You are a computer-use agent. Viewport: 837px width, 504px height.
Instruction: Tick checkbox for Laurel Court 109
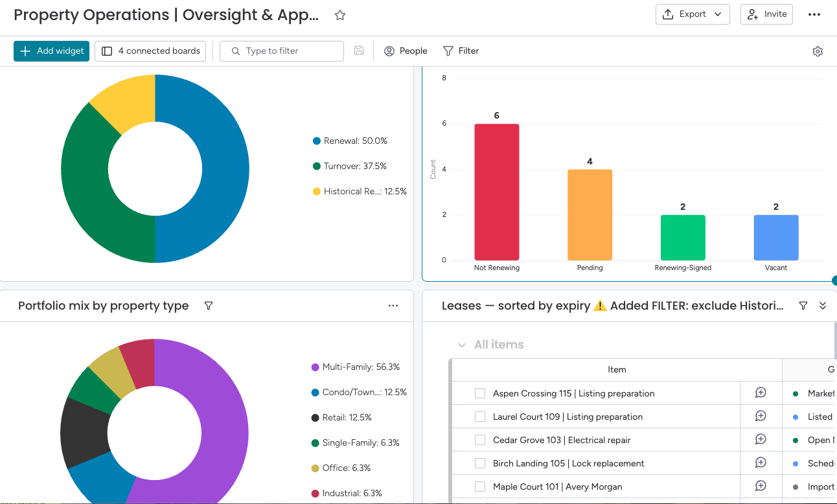tap(480, 417)
